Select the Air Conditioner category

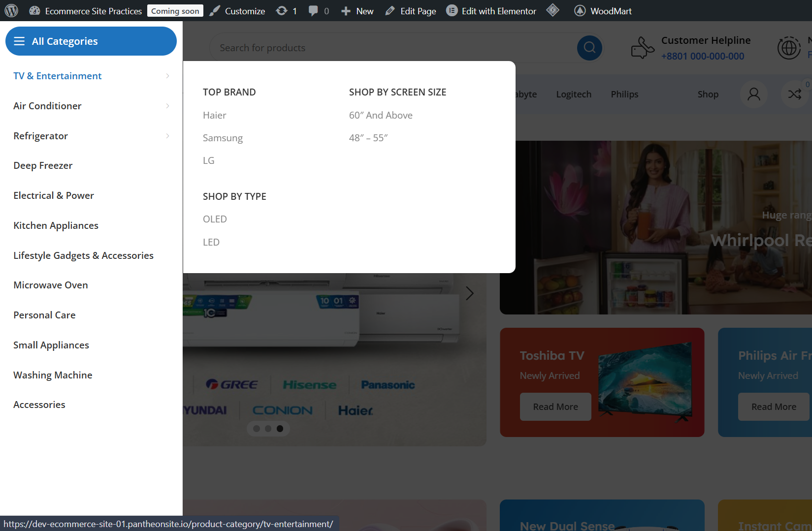coord(47,106)
